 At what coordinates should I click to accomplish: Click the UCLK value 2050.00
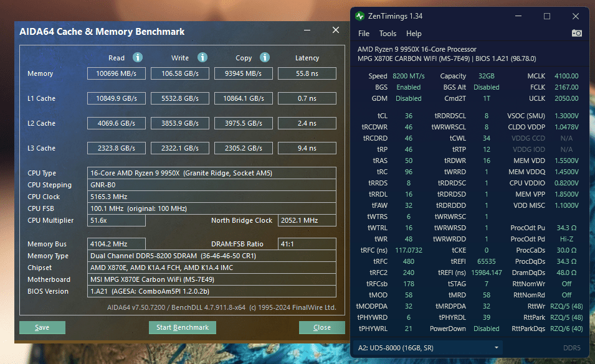pyautogui.click(x=566, y=98)
